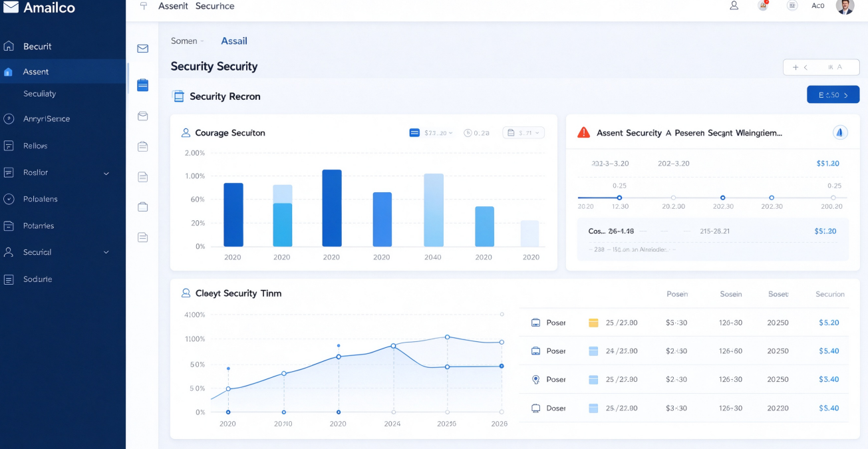This screenshot has width=868, height=449.
Task: Switch to the Assail tab
Action: (x=234, y=41)
